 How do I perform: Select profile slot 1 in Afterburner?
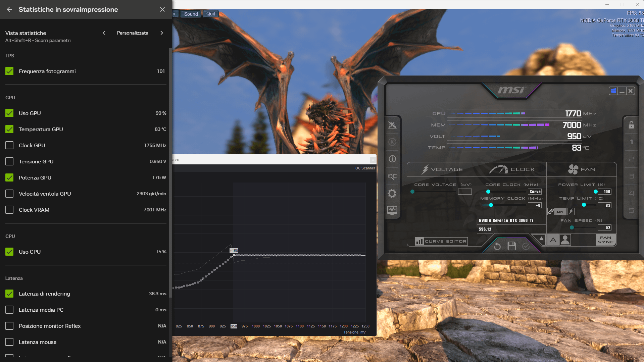click(631, 142)
